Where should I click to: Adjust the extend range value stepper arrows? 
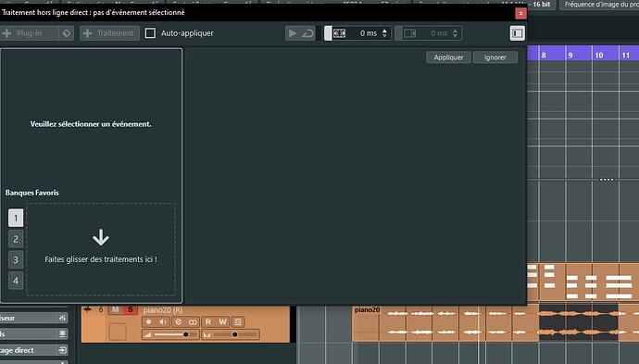coord(384,33)
